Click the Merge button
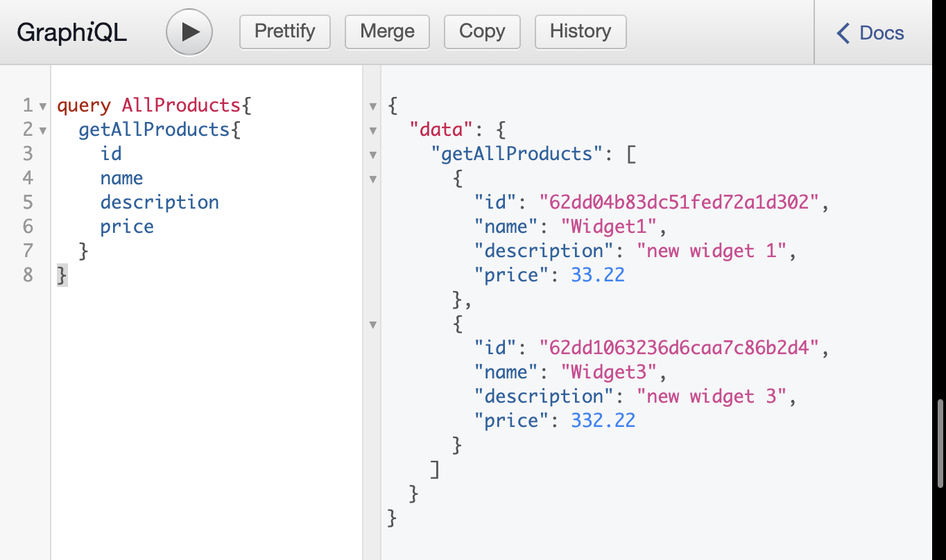This screenshot has width=946, height=560. pos(388,32)
